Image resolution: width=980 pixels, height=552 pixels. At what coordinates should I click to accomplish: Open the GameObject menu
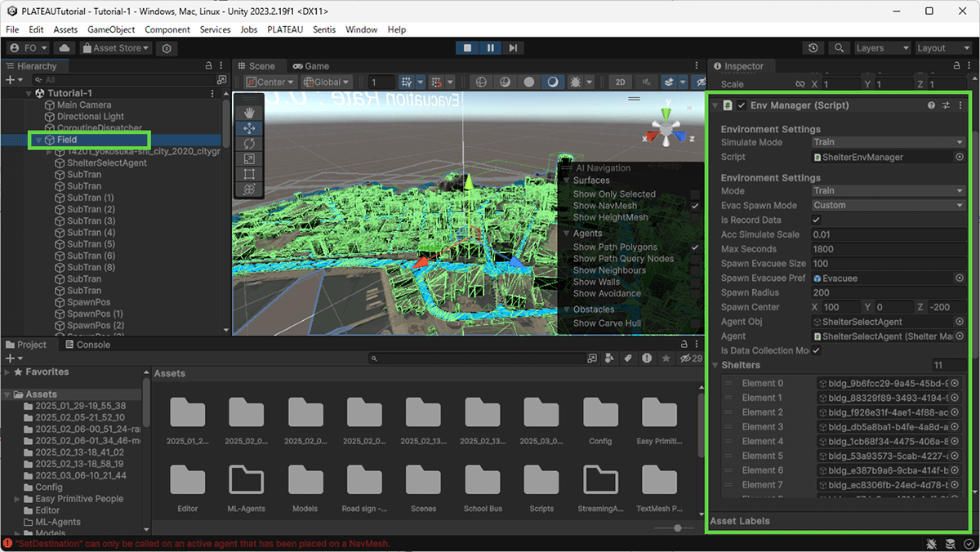[111, 29]
